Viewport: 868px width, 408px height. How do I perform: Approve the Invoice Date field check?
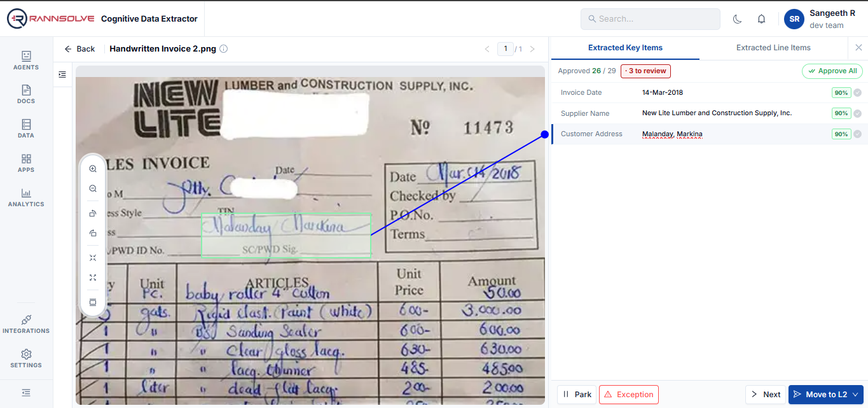pos(858,93)
